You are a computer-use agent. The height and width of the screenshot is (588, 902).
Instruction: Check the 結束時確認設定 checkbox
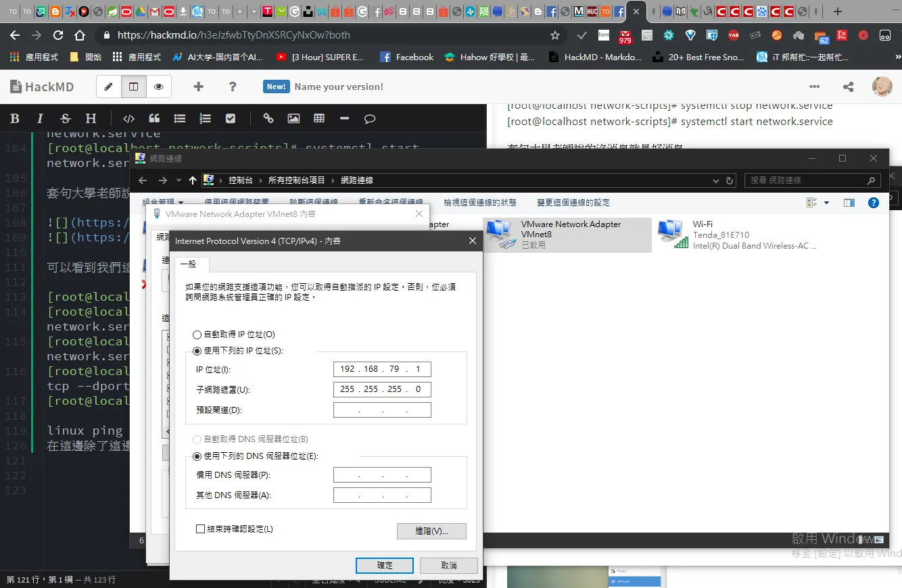(200, 529)
